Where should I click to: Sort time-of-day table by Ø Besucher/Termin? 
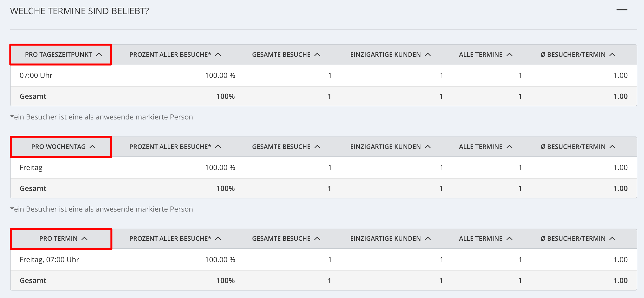(578, 54)
